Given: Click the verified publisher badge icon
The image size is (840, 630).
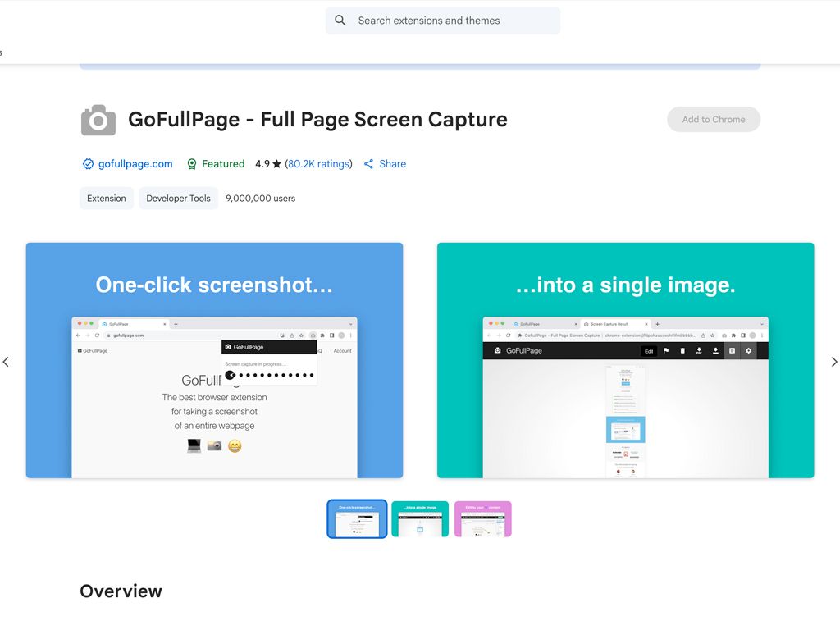Looking at the screenshot, I should 88,164.
